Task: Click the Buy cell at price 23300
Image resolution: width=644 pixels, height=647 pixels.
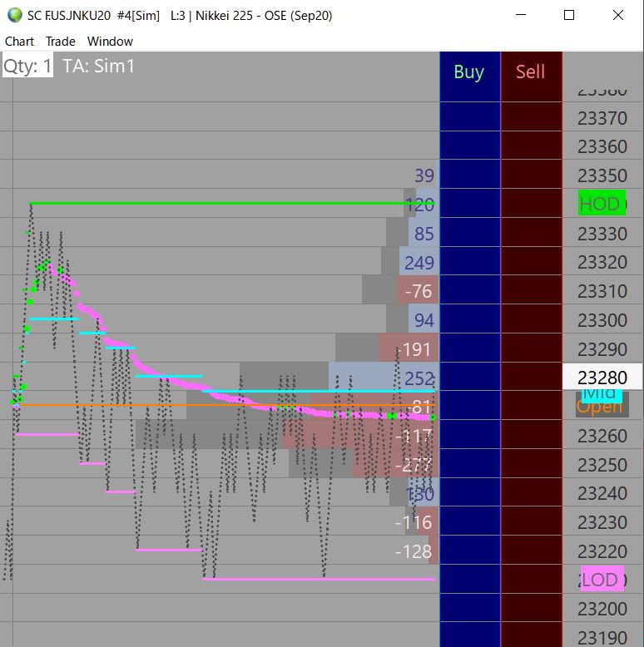Action: [x=470, y=319]
